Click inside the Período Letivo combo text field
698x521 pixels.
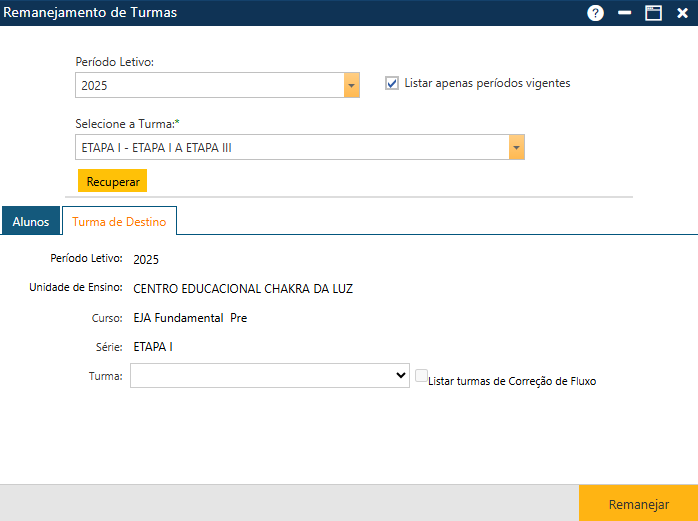[x=210, y=86]
